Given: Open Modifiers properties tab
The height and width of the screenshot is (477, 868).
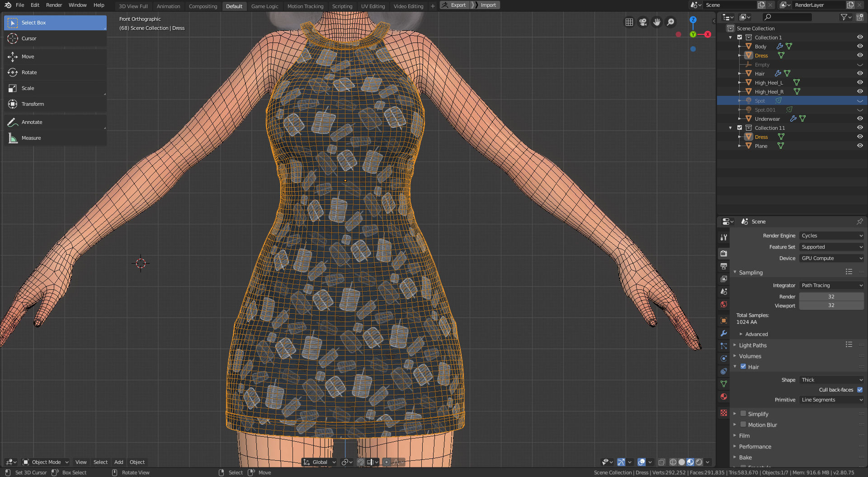Looking at the screenshot, I should pos(724,333).
